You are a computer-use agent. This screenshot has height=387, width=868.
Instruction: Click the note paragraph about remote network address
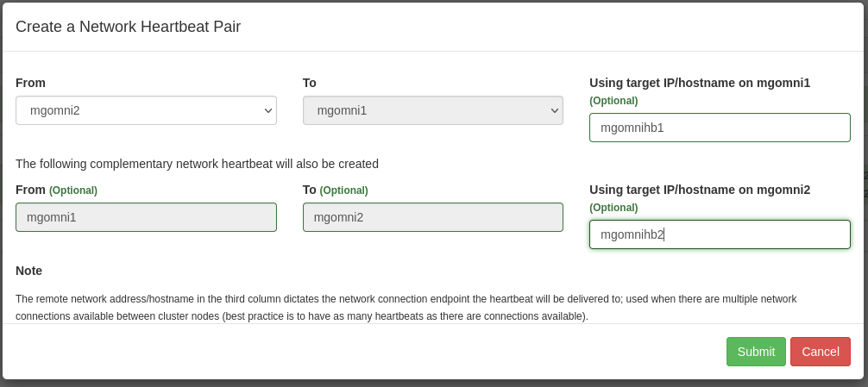coord(406,308)
